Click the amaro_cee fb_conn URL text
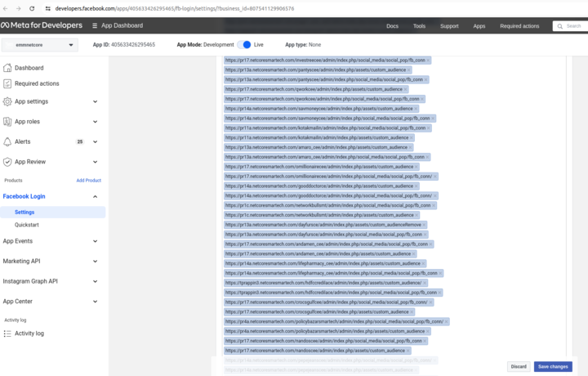The height and width of the screenshot is (376, 588). coord(325,157)
